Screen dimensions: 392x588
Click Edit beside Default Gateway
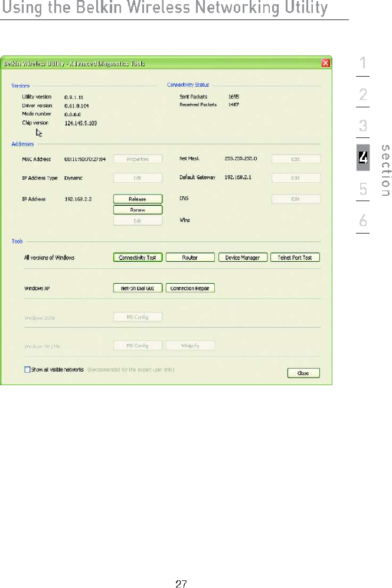[x=296, y=178]
